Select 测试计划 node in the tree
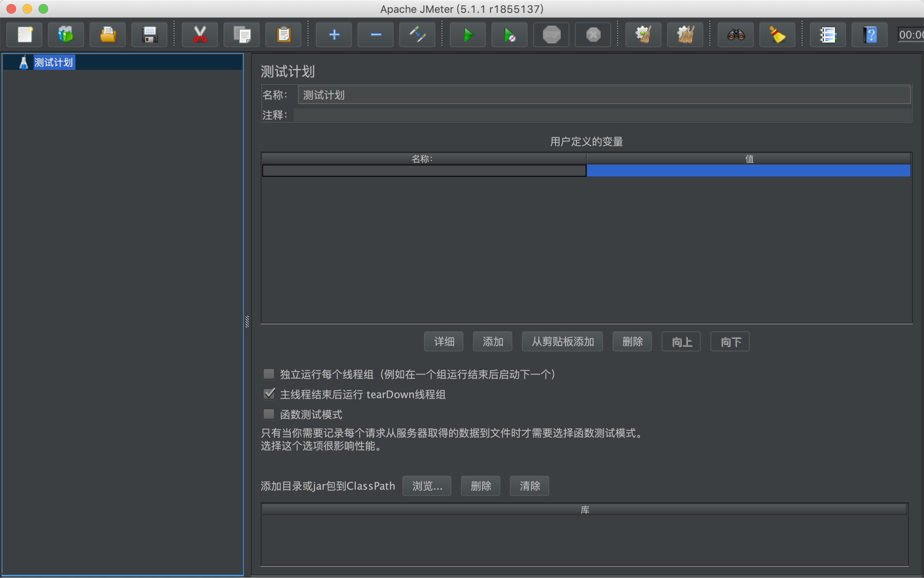The width and height of the screenshot is (924, 578). click(x=53, y=63)
